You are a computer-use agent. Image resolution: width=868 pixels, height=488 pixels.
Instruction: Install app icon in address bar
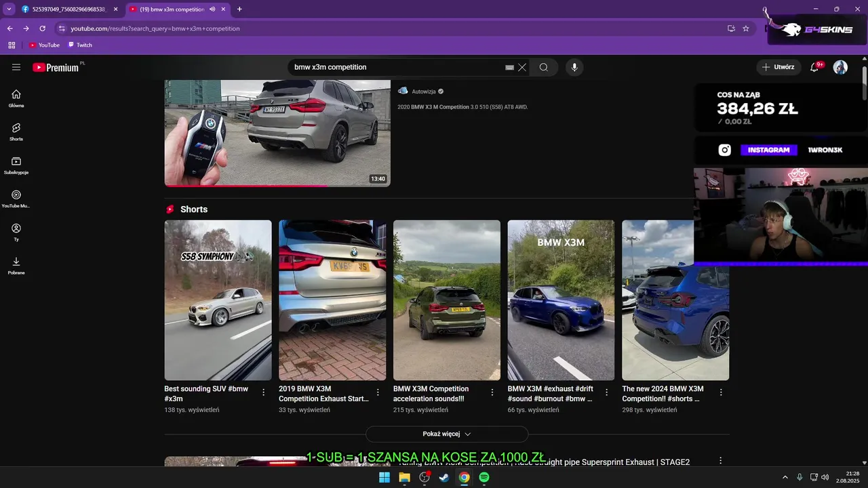[731, 28]
